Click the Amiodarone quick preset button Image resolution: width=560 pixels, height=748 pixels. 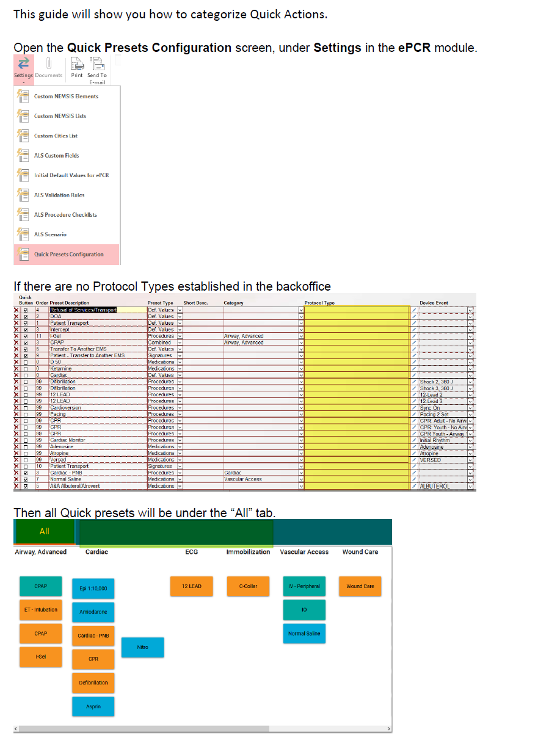click(x=93, y=612)
